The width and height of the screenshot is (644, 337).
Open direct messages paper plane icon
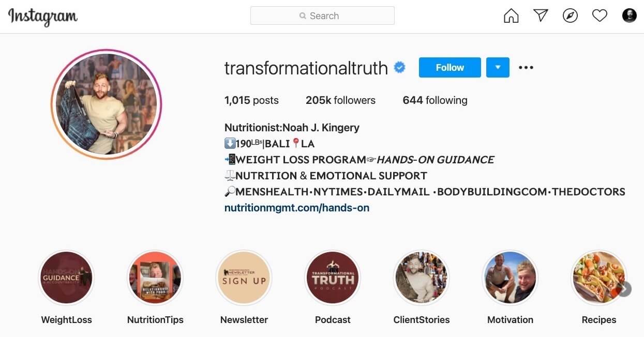tap(541, 16)
